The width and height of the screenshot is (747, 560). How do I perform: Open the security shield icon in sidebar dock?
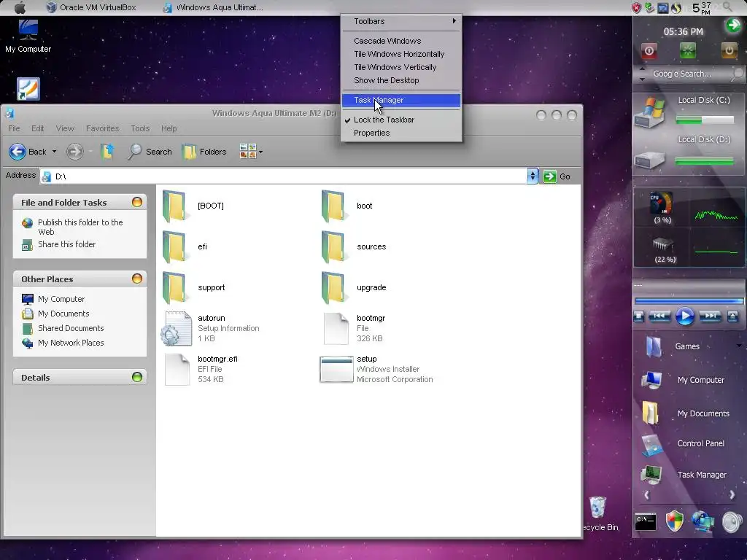(x=674, y=521)
